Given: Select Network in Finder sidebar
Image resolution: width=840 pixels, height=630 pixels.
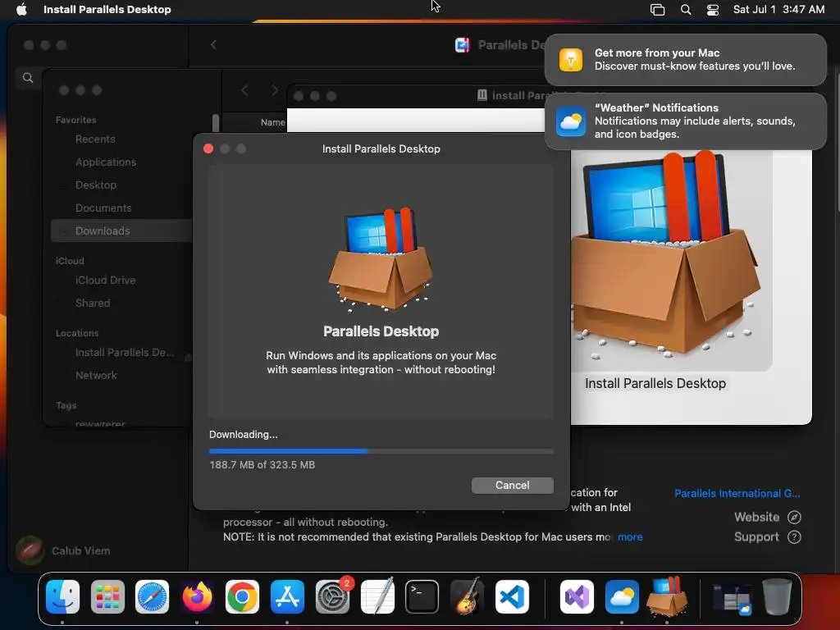Looking at the screenshot, I should (x=96, y=376).
